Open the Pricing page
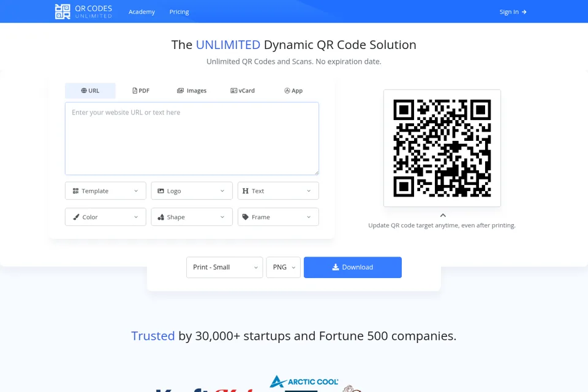The width and height of the screenshot is (588, 392). tap(179, 12)
